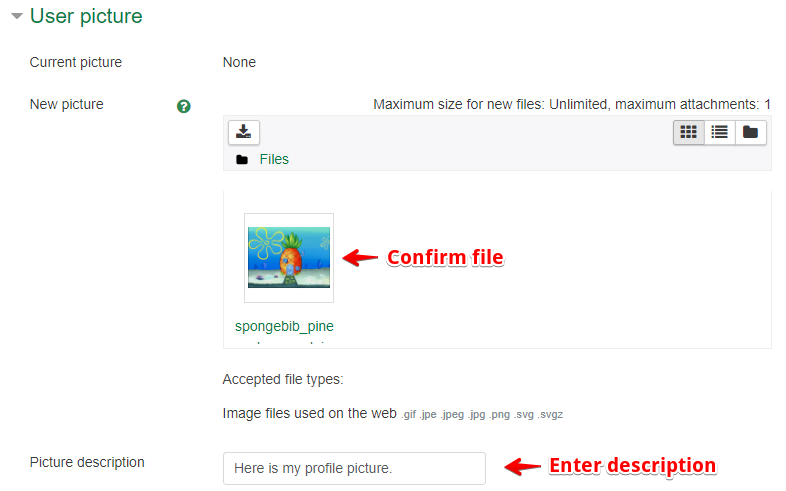The image size is (786, 491).
Task: Click the Accepted file types text
Action: click(x=283, y=379)
